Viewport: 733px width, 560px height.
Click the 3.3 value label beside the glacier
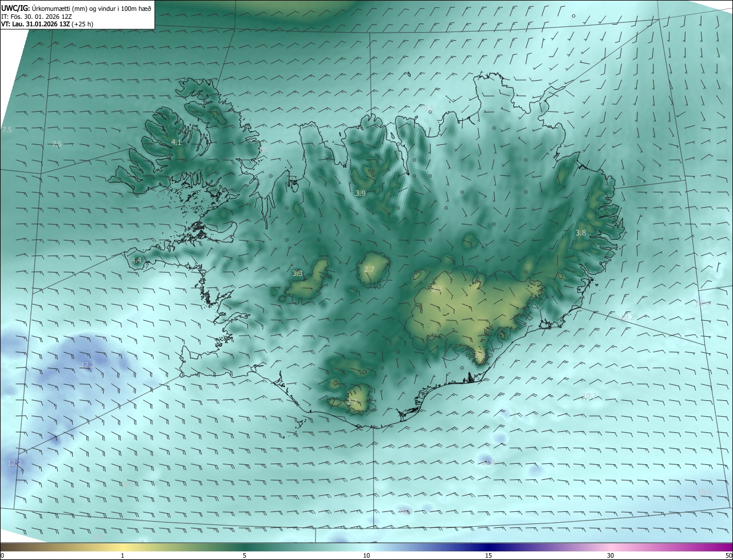(297, 274)
